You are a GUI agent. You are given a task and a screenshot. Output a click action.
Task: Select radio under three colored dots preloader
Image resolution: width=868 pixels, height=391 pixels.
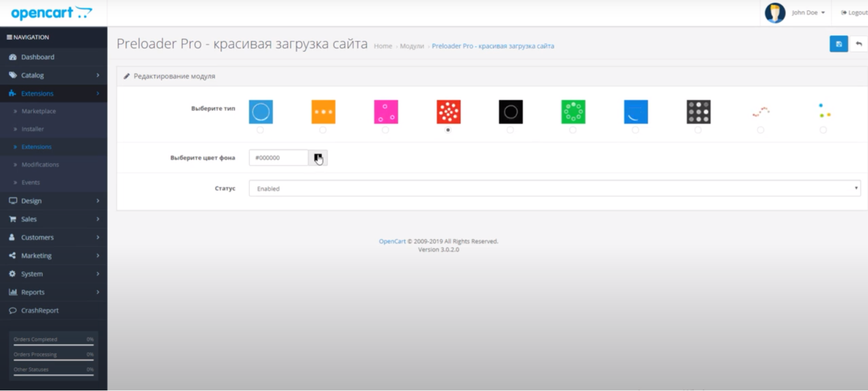pos(823,130)
